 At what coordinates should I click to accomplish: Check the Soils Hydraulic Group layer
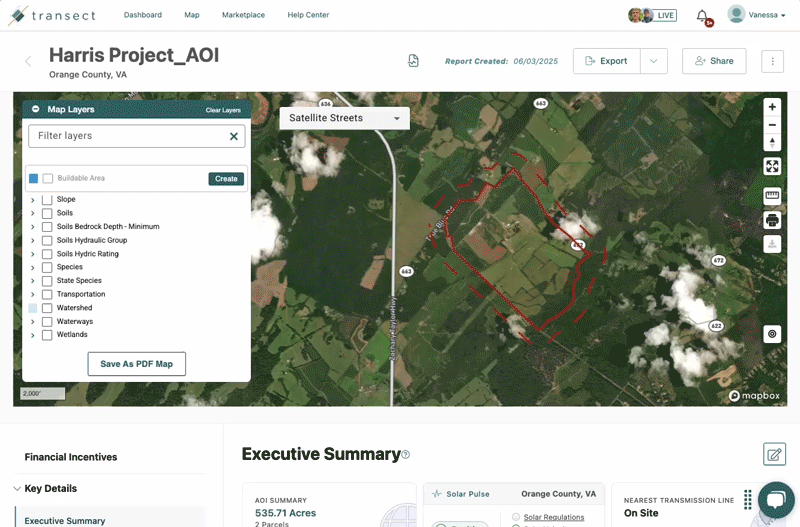[47, 240]
